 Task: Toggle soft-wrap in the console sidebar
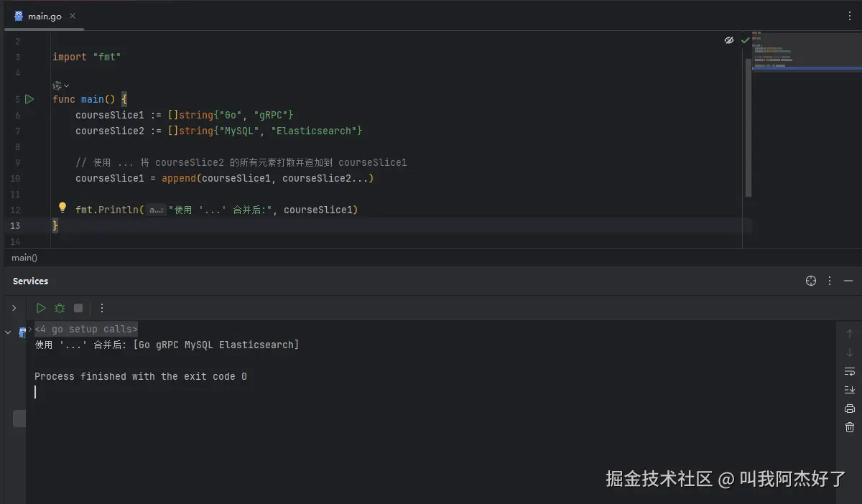pos(850,371)
